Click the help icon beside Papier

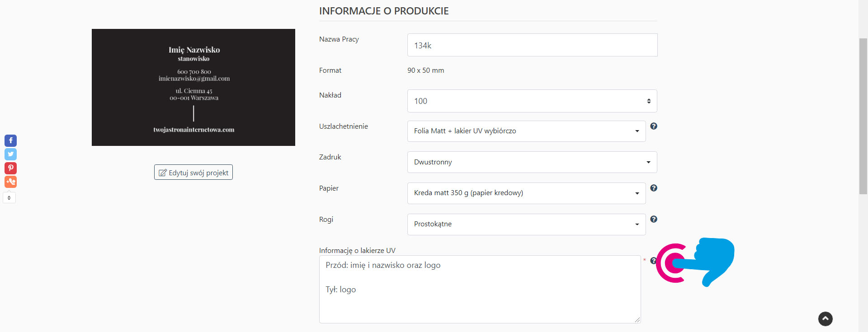[653, 188]
